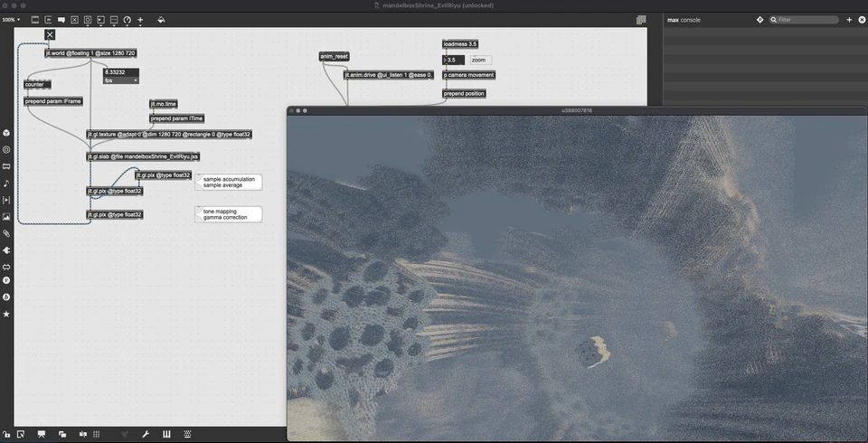Add a toggle object from the top toolbar
Viewport: 868px width, 443px height.
click(75, 20)
